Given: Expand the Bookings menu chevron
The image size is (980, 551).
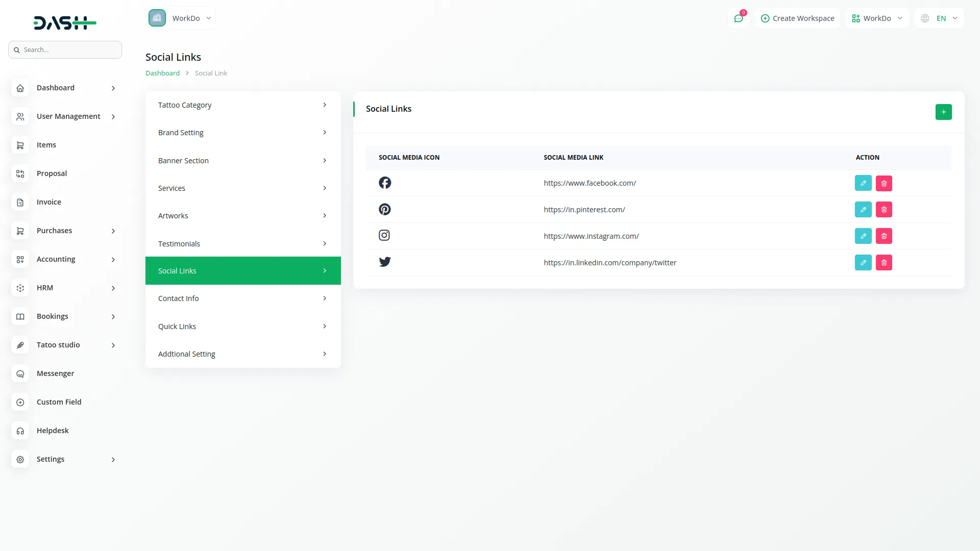Looking at the screenshot, I should coord(113,317).
